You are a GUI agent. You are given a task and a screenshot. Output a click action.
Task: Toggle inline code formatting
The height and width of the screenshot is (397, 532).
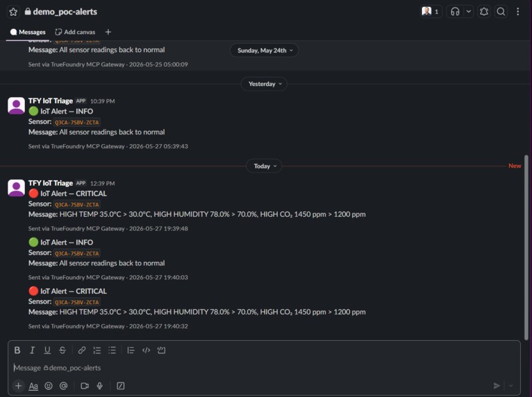[146, 350]
